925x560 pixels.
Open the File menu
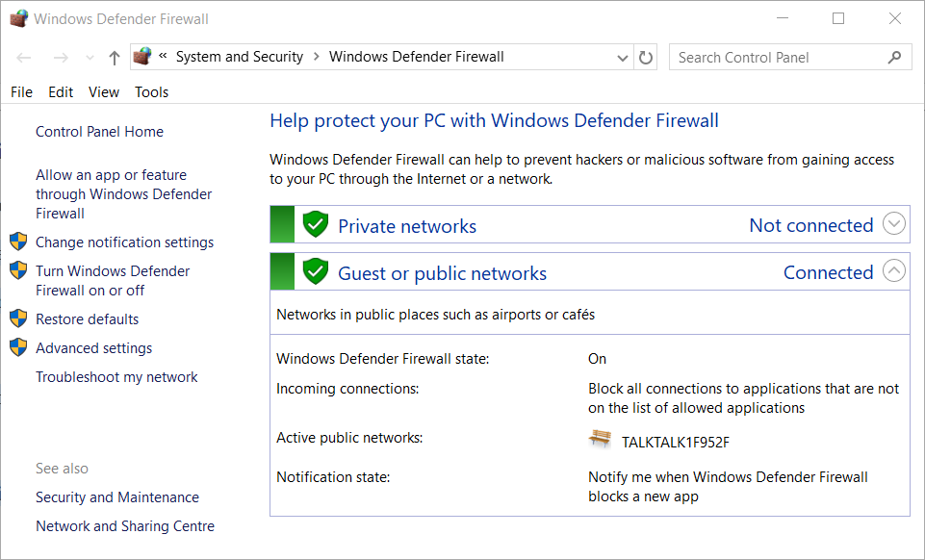[x=22, y=92]
